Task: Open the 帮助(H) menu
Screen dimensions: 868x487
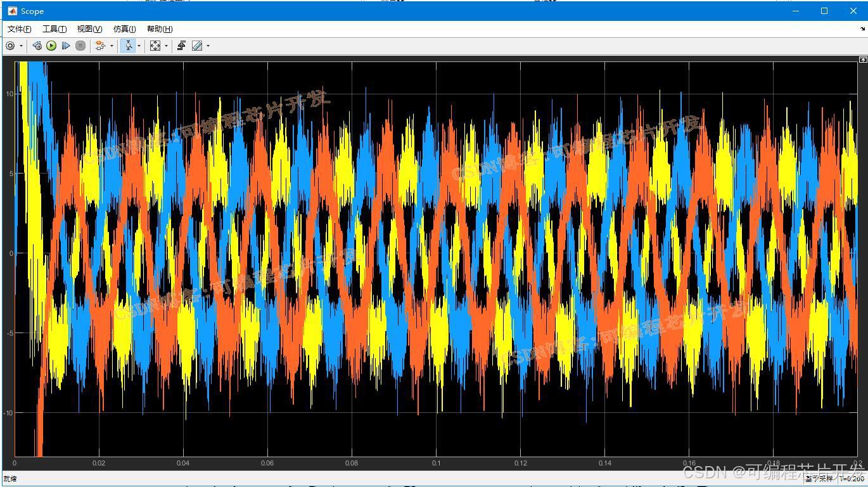Action: point(160,29)
